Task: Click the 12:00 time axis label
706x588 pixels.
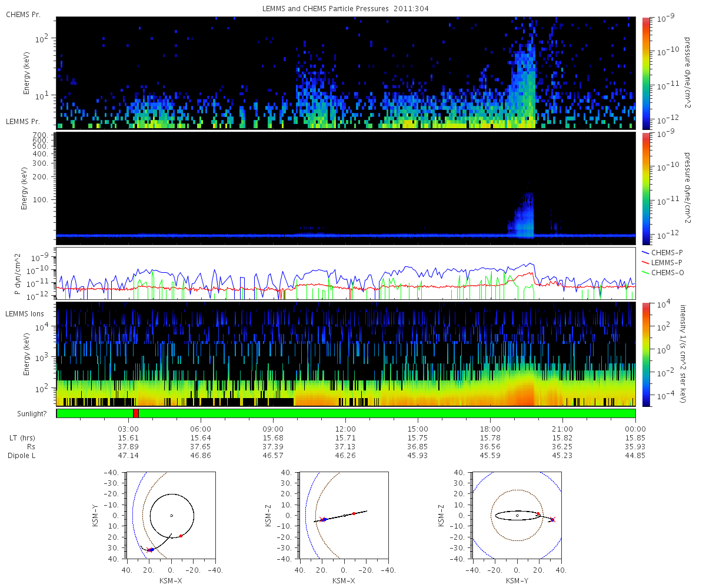Action: [345, 429]
